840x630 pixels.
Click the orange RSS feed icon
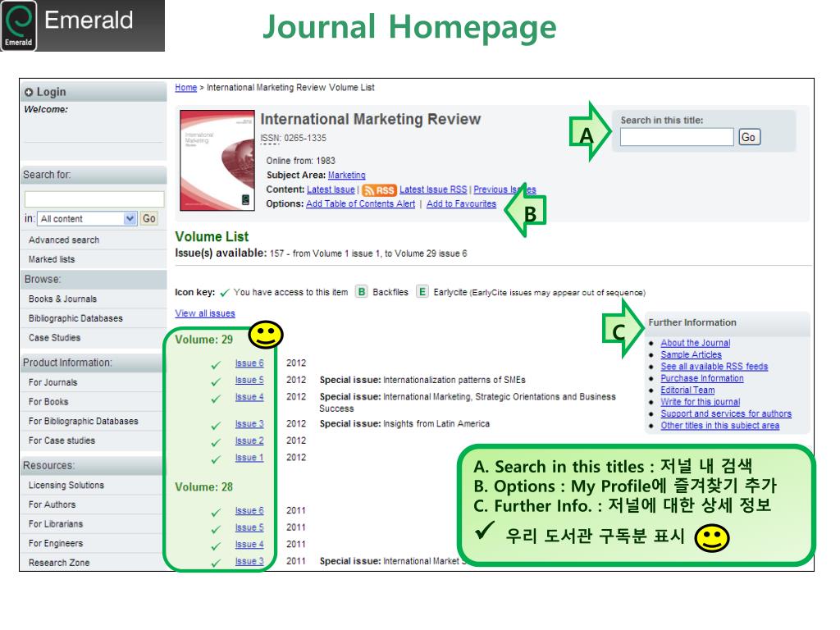379,190
